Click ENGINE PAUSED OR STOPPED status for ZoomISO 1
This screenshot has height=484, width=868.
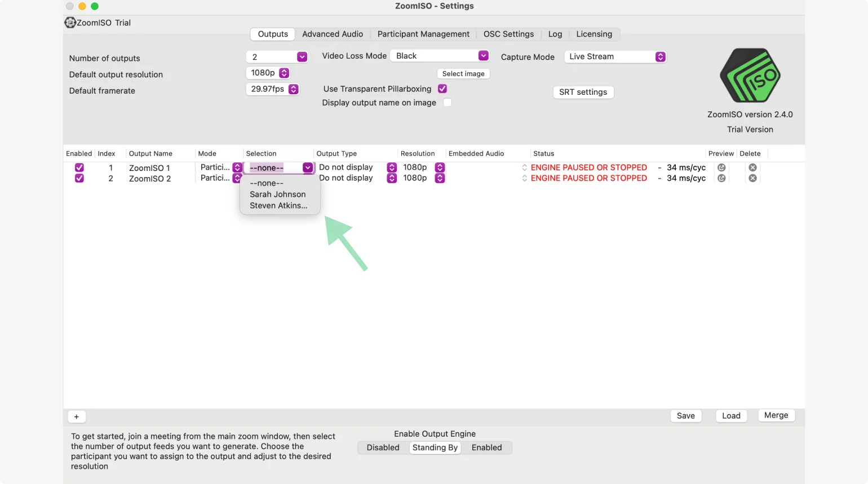click(589, 168)
